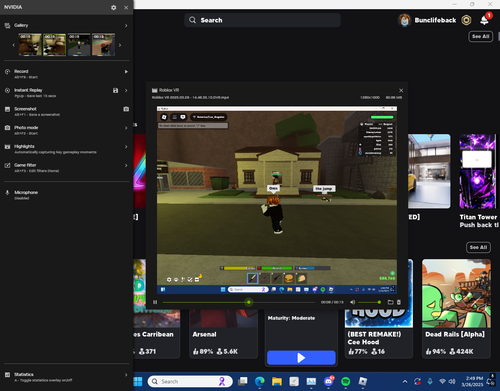Viewport: 500px width, 391px height.
Task: Show hidden system tray icons
Action: 405,381
